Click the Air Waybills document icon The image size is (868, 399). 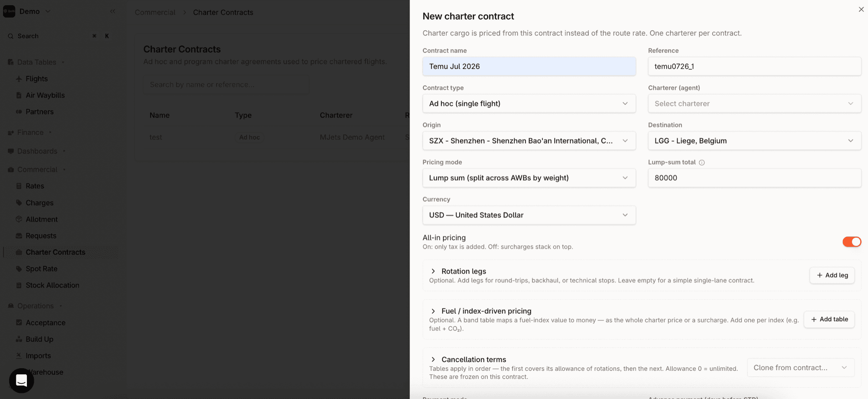click(x=19, y=95)
